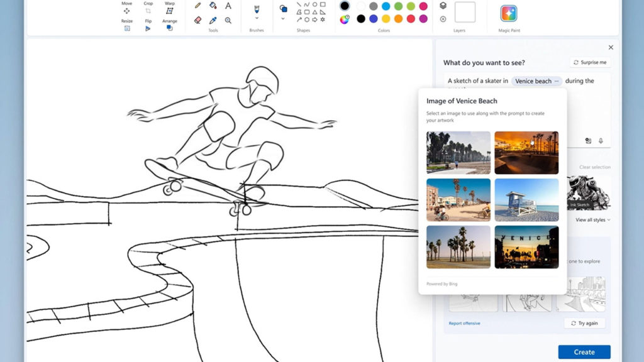Viewport: 644px width, 362px height.
Task: Choose the rectangle shape
Action: [323, 4]
